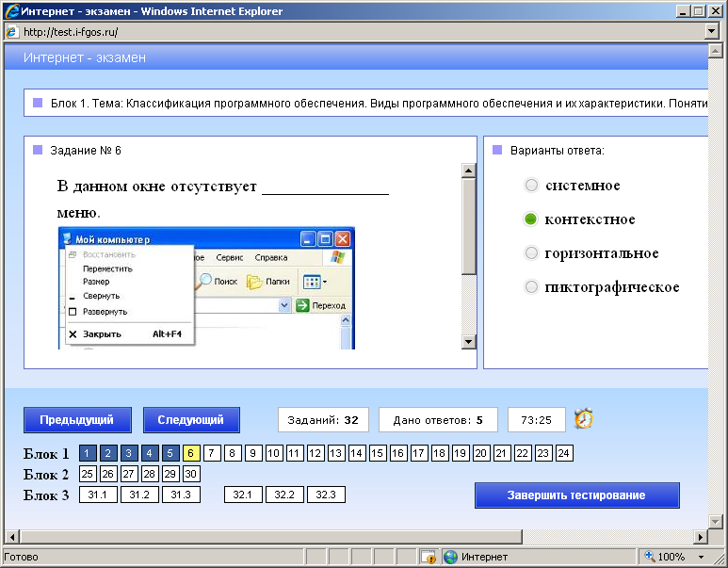Choose Размер in the system menu
728x568 pixels.
(x=96, y=282)
